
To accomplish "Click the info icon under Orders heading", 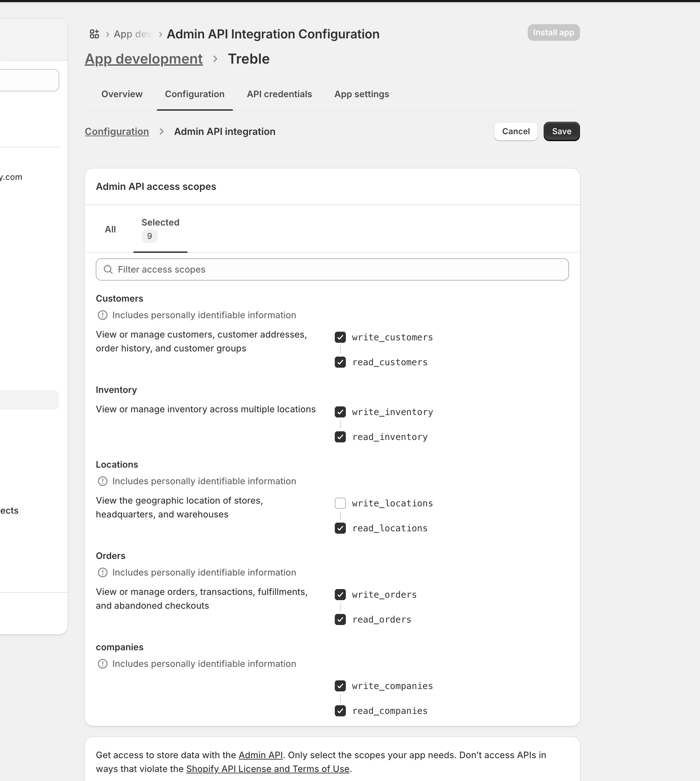I will tap(103, 572).
